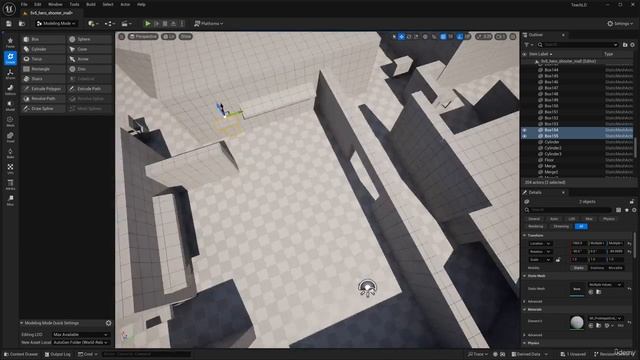The width and height of the screenshot is (640, 360).
Task: Select the Torus primitive tool
Action: 43,59
